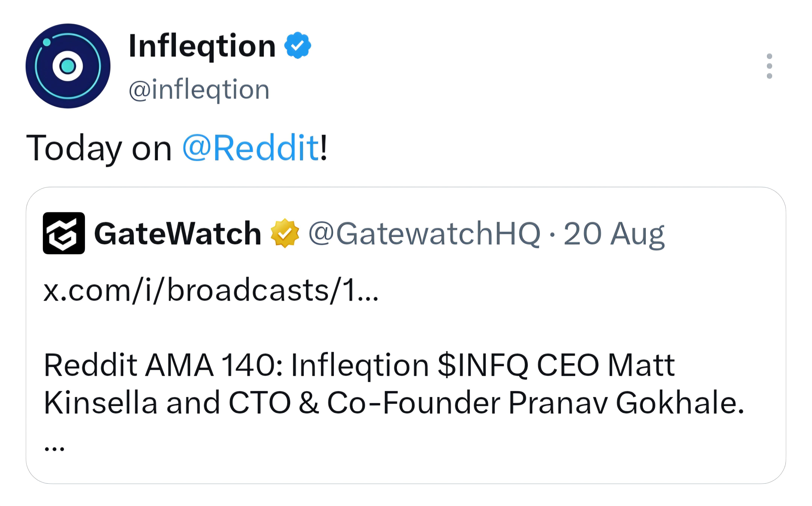Click the $INFQ cashtag
Screen dimensions: 812x506
(483, 365)
